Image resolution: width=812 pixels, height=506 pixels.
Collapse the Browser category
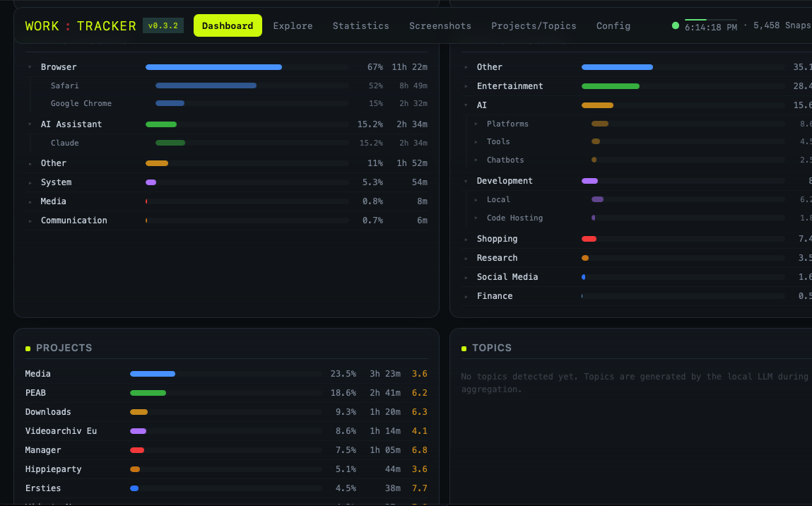pyautogui.click(x=30, y=67)
